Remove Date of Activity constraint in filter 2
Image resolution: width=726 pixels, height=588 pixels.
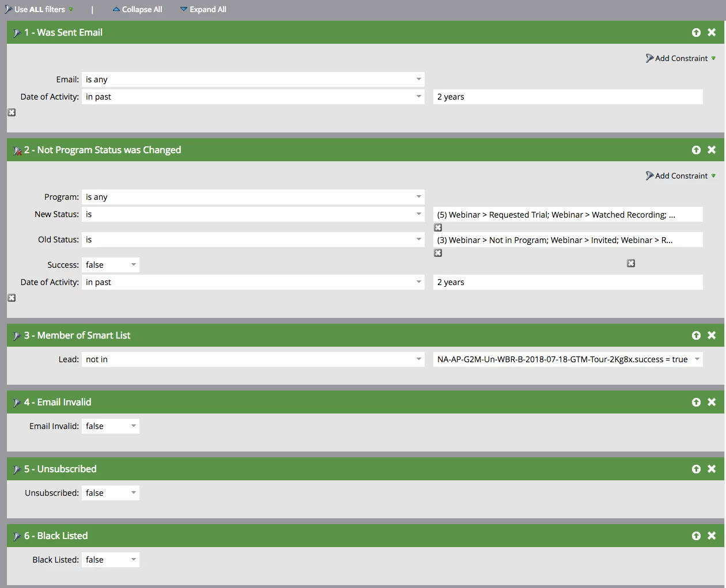pos(12,298)
